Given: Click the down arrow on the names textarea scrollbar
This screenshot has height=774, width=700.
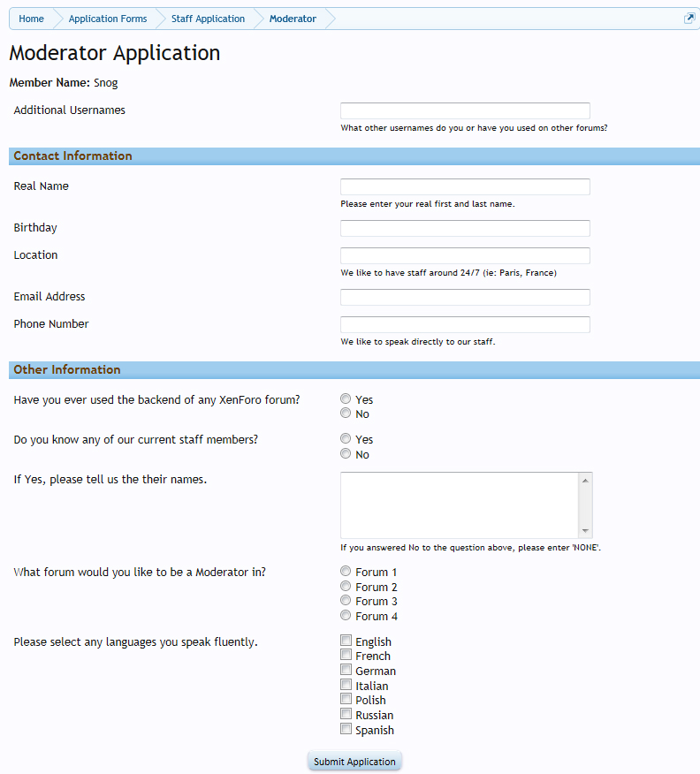Looking at the screenshot, I should coord(585,532).
